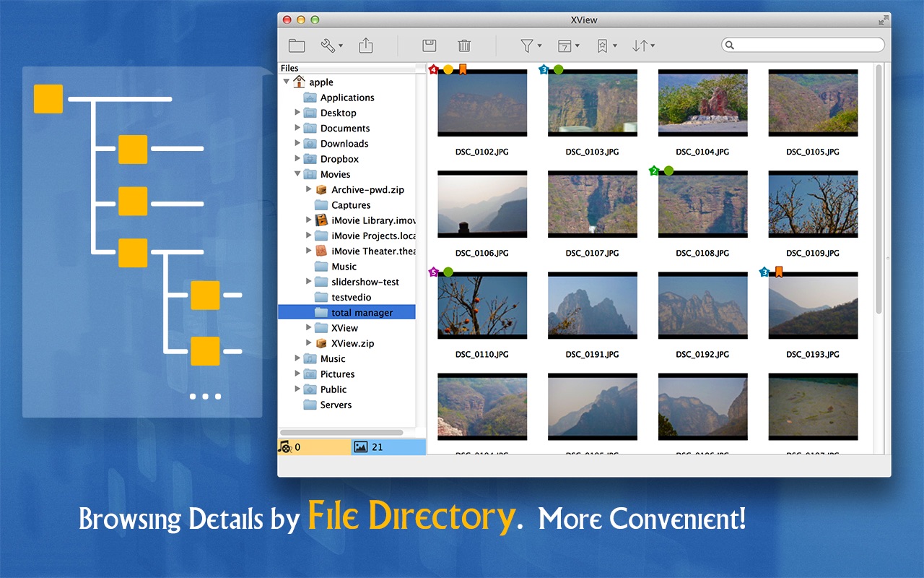Click the DSC_0107.JPG file name

coord(592,253)
